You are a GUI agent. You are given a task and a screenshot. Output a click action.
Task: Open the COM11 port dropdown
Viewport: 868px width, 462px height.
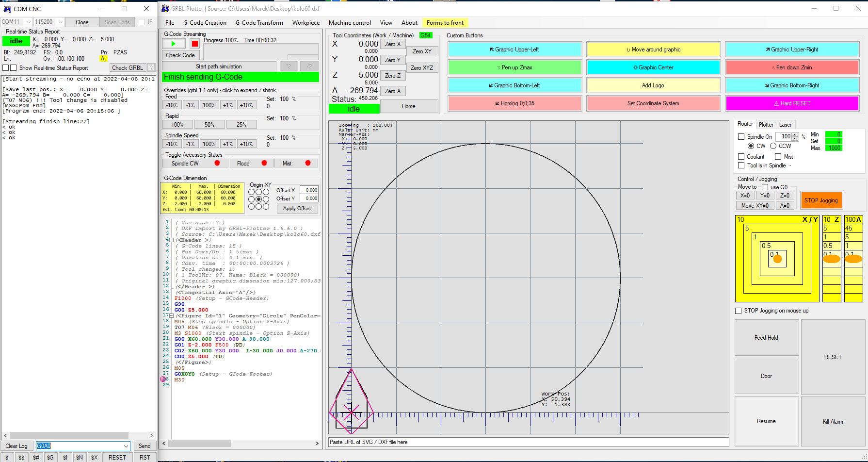coord(28,22)
